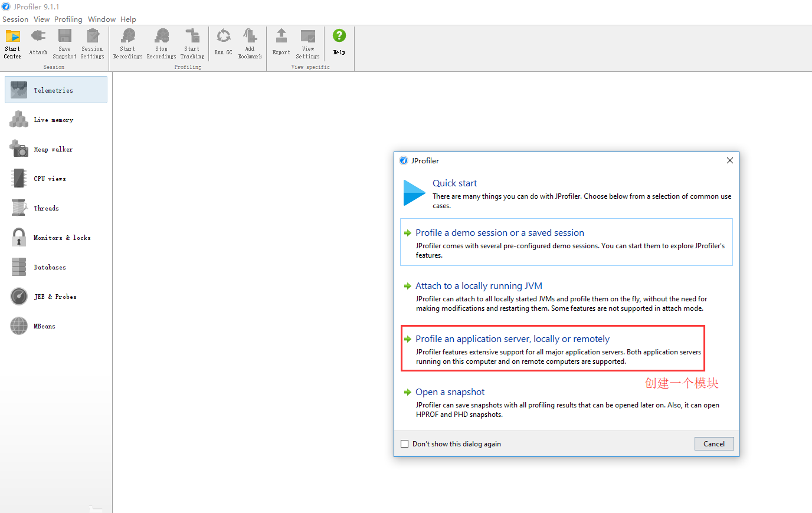Open the Monitors & locks section
This screenshot has width=812, height=513.
56,238
